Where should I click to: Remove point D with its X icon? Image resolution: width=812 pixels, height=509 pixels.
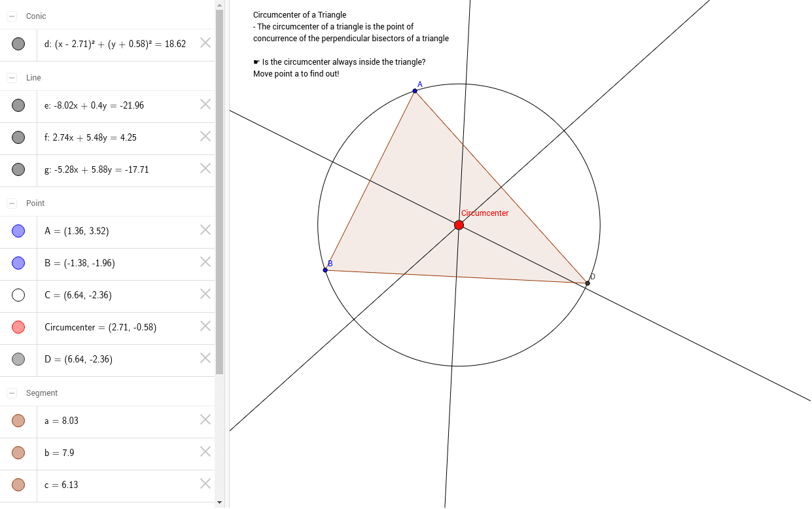[x=205, y=358]
